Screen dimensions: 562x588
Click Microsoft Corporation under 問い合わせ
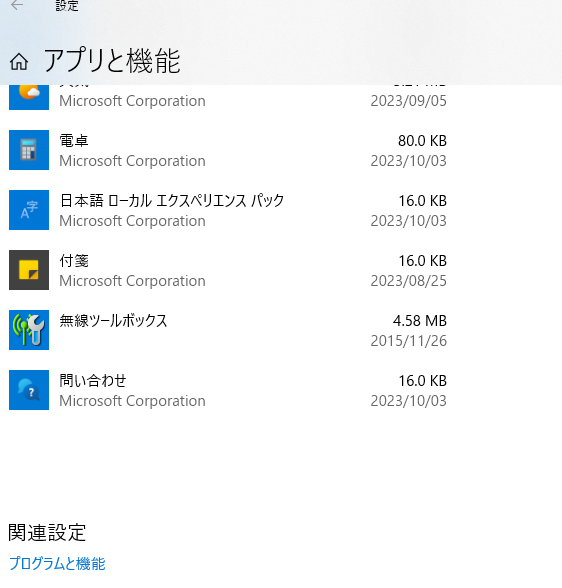132,401
